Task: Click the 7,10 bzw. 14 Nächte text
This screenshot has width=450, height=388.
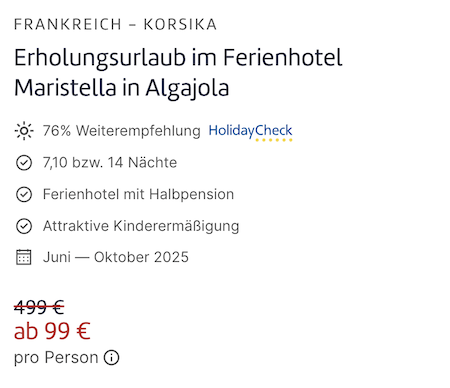Action: [x=110, y=163]
